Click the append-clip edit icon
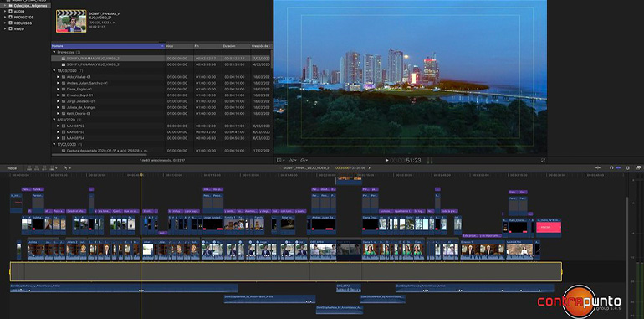 pos(44,168)
